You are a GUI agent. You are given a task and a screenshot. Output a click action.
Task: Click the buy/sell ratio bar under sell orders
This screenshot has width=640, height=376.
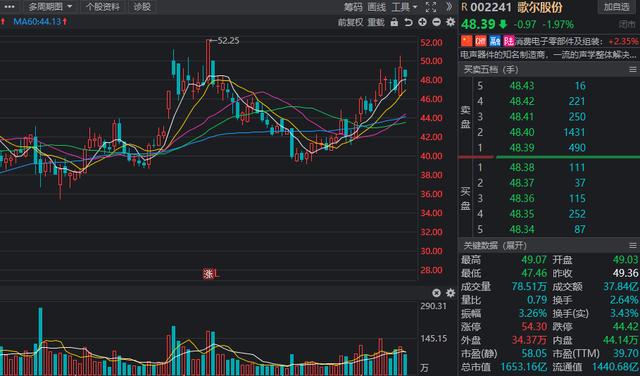[x=549, y=157]
